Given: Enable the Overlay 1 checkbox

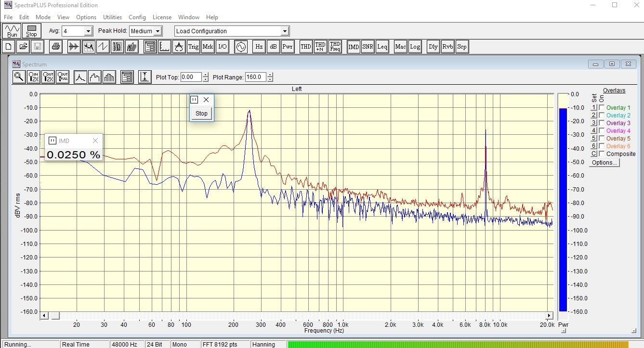Looking at the screenshot, I should click(601, 108).
